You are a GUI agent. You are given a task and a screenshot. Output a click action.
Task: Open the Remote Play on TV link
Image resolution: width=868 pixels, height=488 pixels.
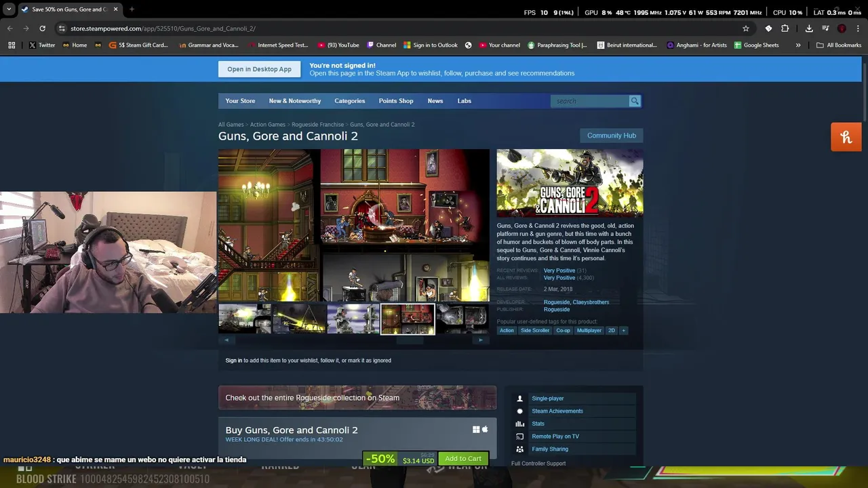[555, 436]
